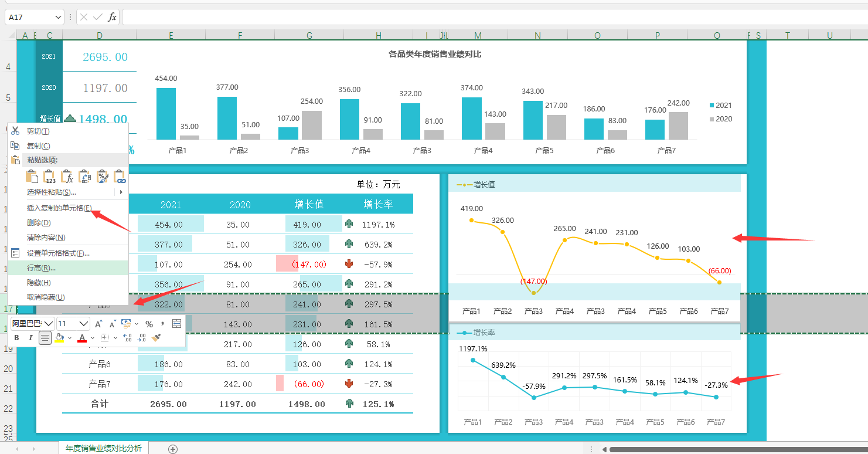
Task: Click the fx insert function button
Action: [x=112, y=17]
